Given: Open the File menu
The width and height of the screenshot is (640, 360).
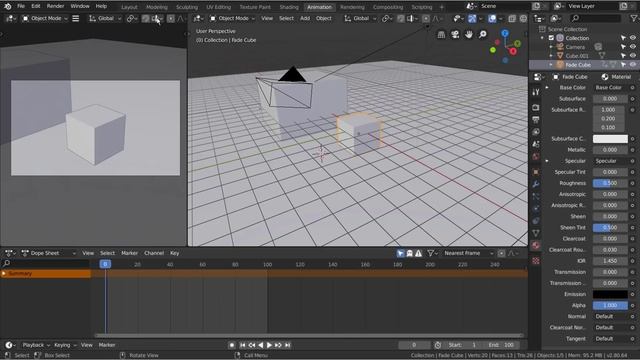Looking at the screenshot, I should click(21, 7).
